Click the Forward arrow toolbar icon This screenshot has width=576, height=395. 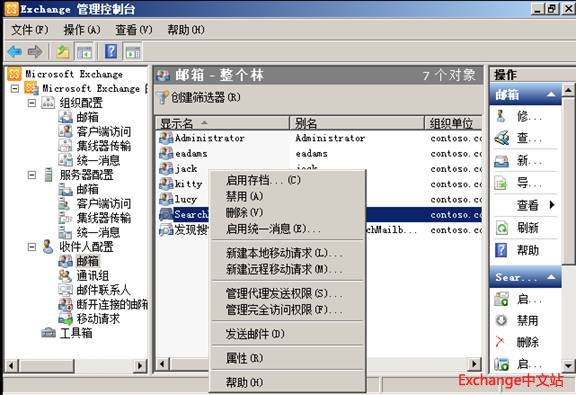tap(35, 51)
